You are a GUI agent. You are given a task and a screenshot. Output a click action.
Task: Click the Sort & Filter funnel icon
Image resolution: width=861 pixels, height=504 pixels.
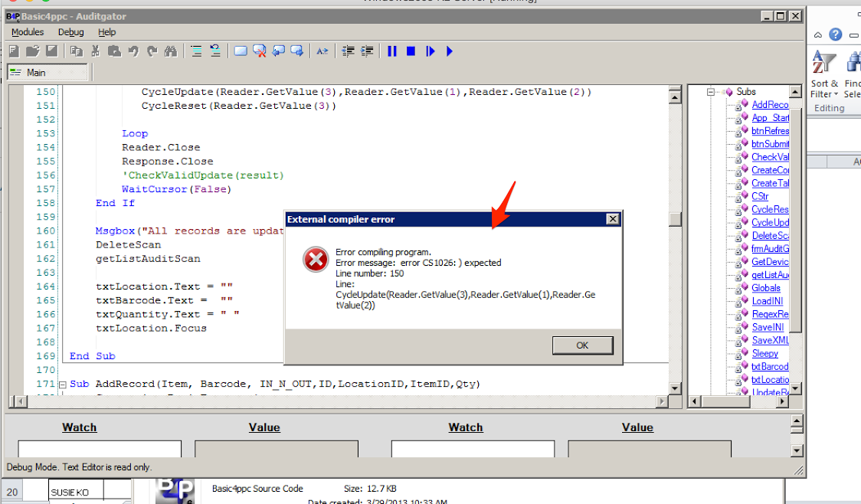(823, 61)
